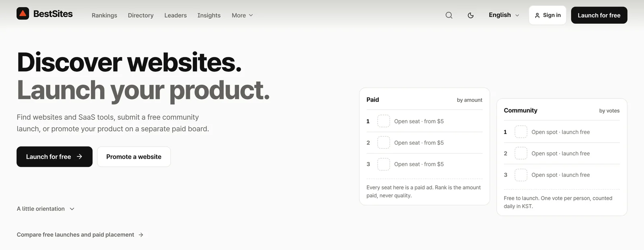Click the user icon inside Sign in
The width and height of the screenshot is (644, 250).
tap(537, 15)
